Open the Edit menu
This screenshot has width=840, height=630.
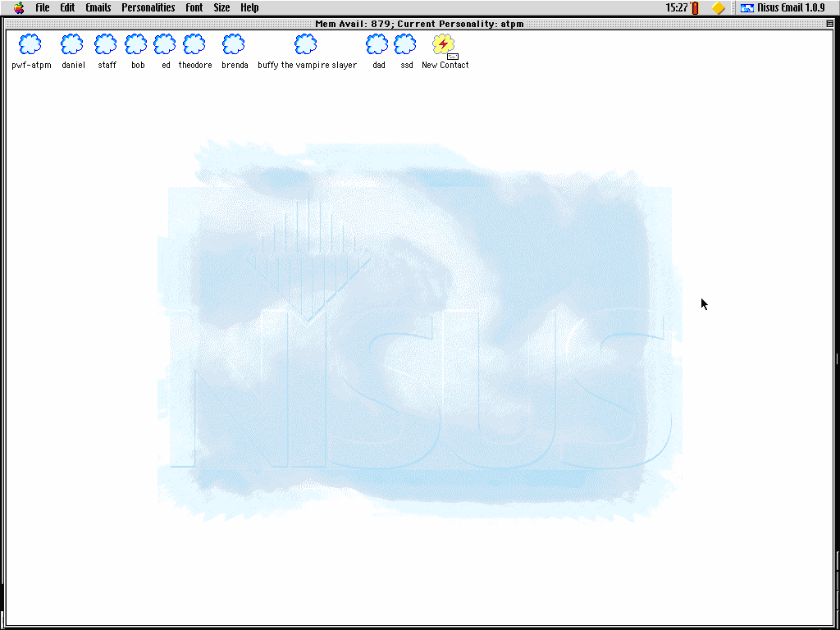click(67, 7)
